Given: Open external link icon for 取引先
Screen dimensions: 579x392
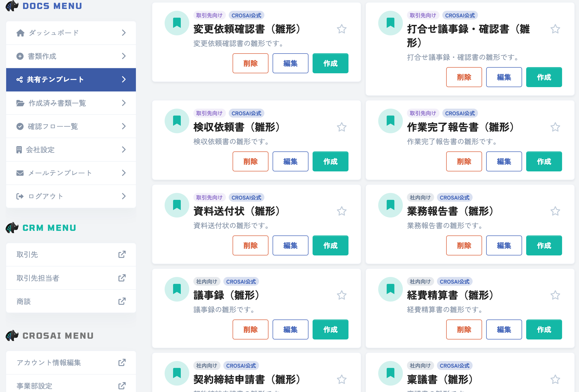Looking at the screenshot, I should [122, 254].
